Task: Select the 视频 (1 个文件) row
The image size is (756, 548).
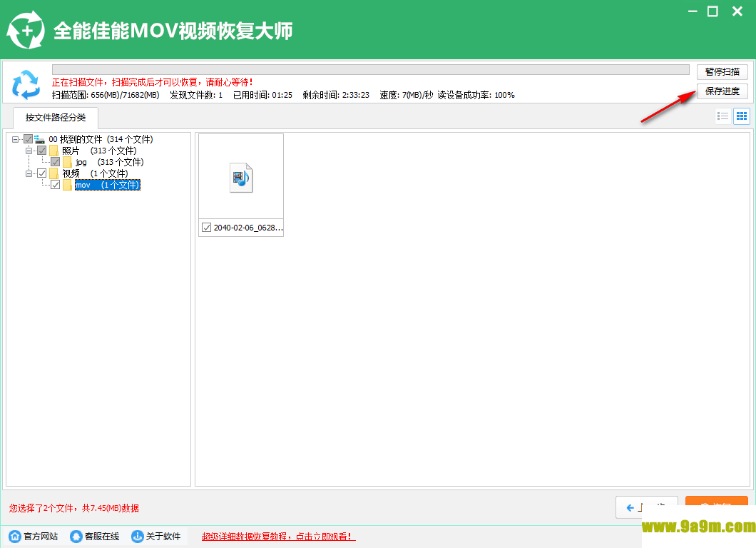Action: click(95, 173)
